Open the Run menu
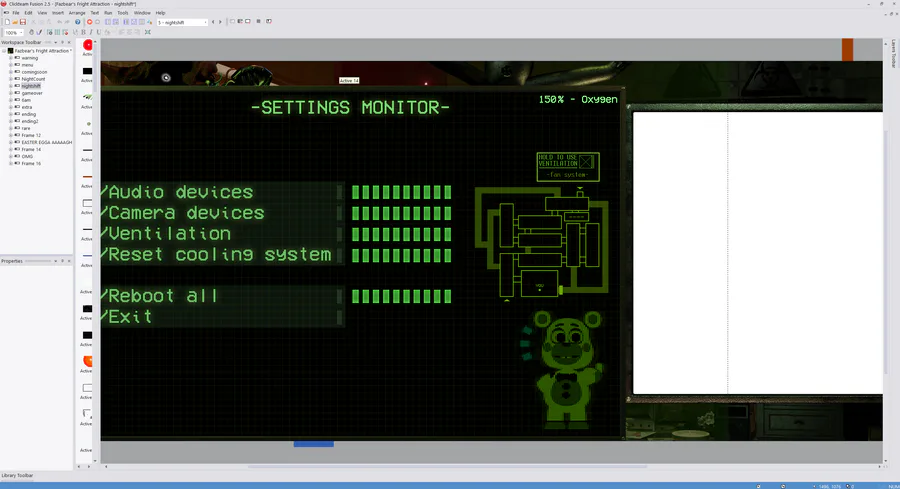Image resolution: width=900 pixels, height=489 pixels. (x=108, y=13)
